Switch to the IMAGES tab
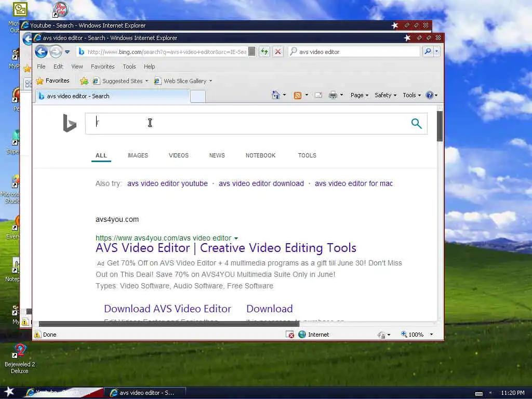The height and width of the screenshot is (399, 532). click(x=138, y=155)
